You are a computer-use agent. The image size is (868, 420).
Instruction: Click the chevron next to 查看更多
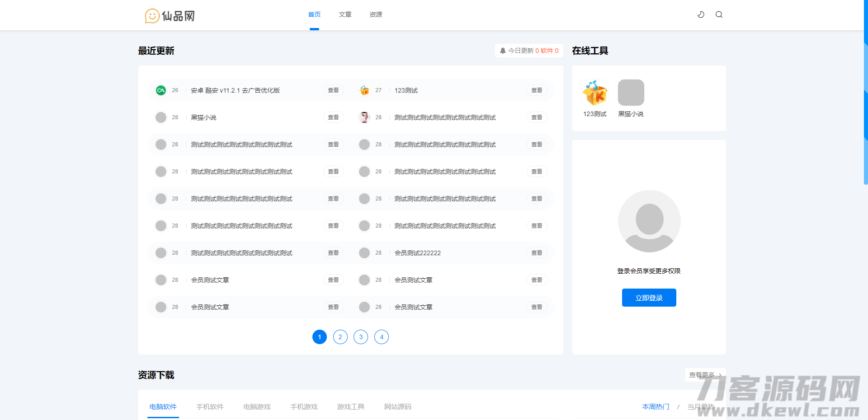point(719,375)
